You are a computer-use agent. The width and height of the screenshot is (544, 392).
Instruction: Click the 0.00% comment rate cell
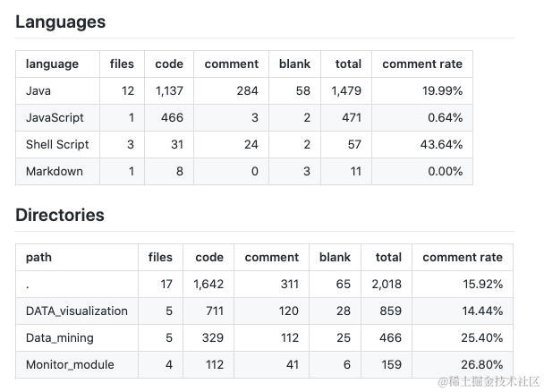(445, 171)
